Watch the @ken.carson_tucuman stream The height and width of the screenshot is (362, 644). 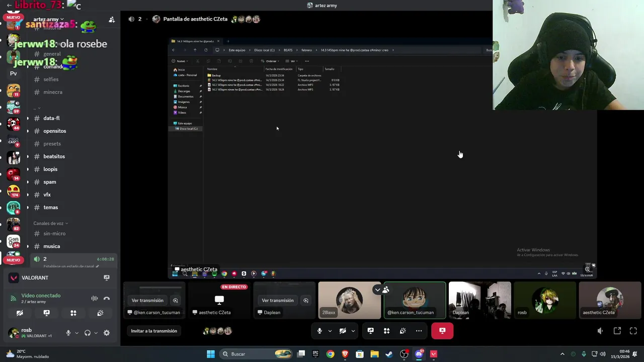tap(147, 300)
